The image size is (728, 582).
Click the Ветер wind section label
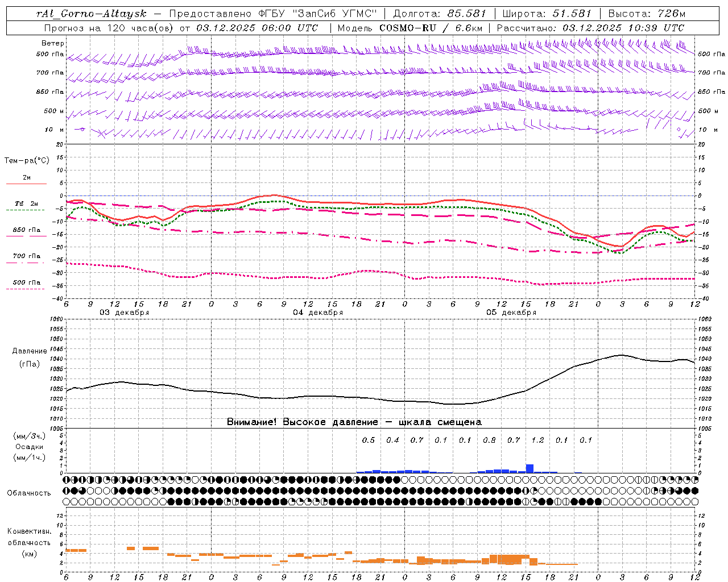tap(53, 43)
